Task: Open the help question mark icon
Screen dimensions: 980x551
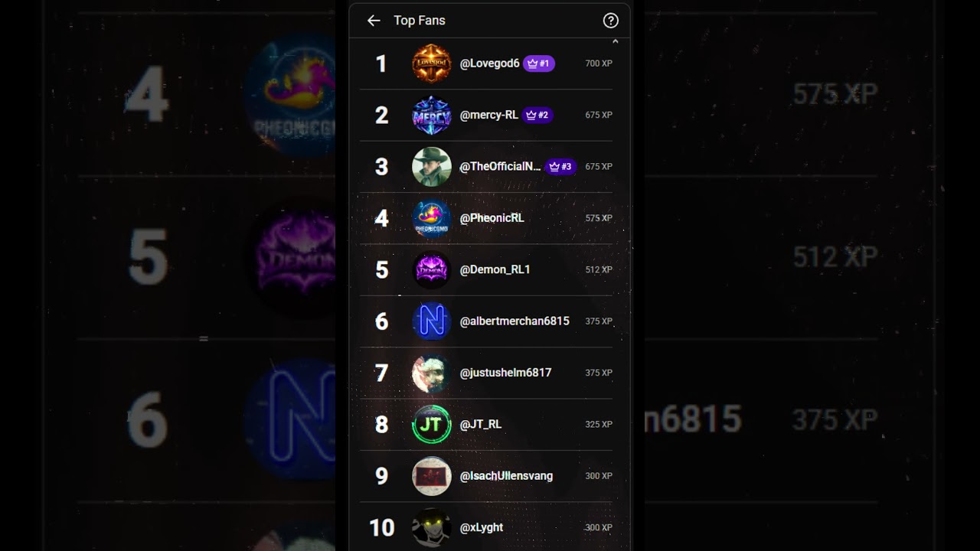Action: (610, 21)
